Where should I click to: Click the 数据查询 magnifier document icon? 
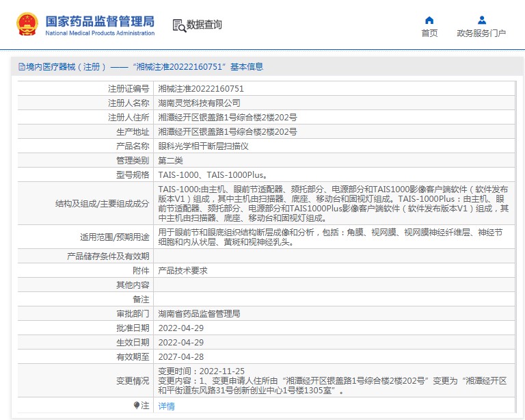pos(179,25)
